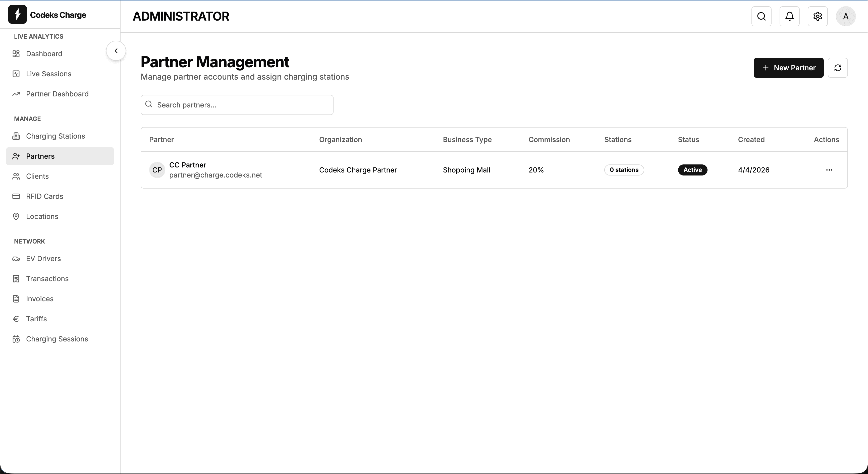Click the notifications bell icon
Viewport: 868px width, 474px height.
click(x=789, y=16)
